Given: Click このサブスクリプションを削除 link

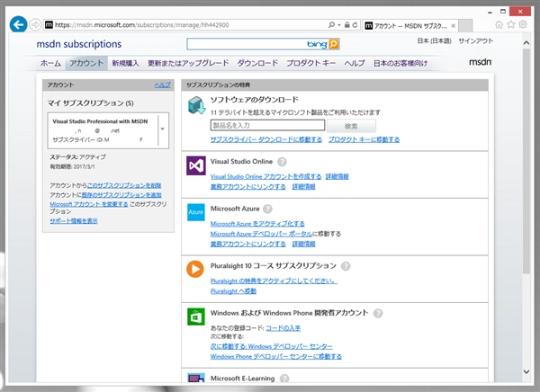Looking at the screenshot, I should point(124,185).
